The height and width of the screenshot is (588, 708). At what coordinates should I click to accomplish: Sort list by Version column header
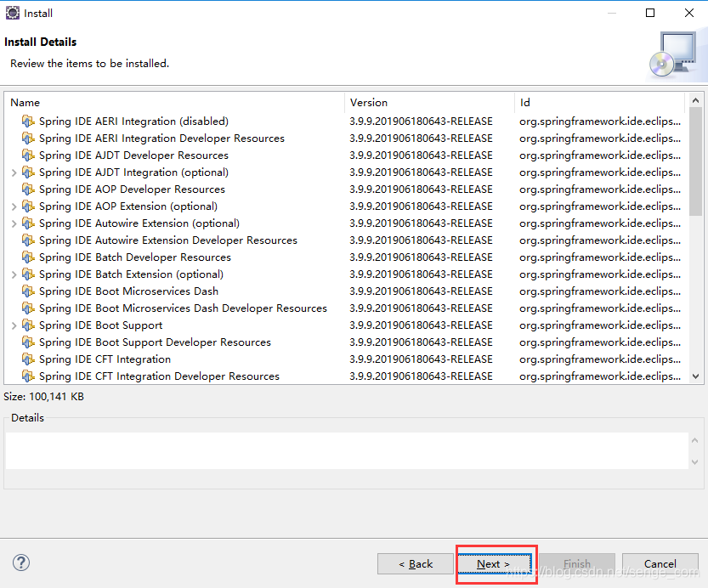pyautogui.click(x=429, y=103)
